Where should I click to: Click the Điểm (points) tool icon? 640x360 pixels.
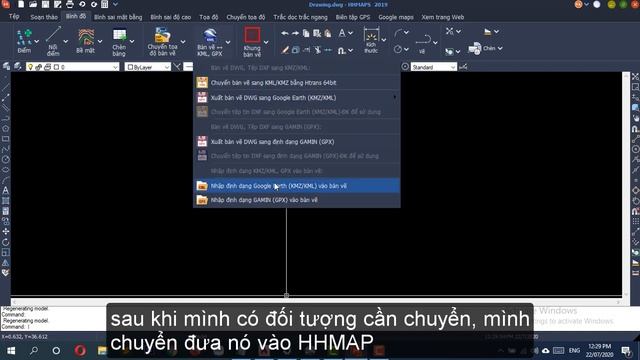coord(24,37)
